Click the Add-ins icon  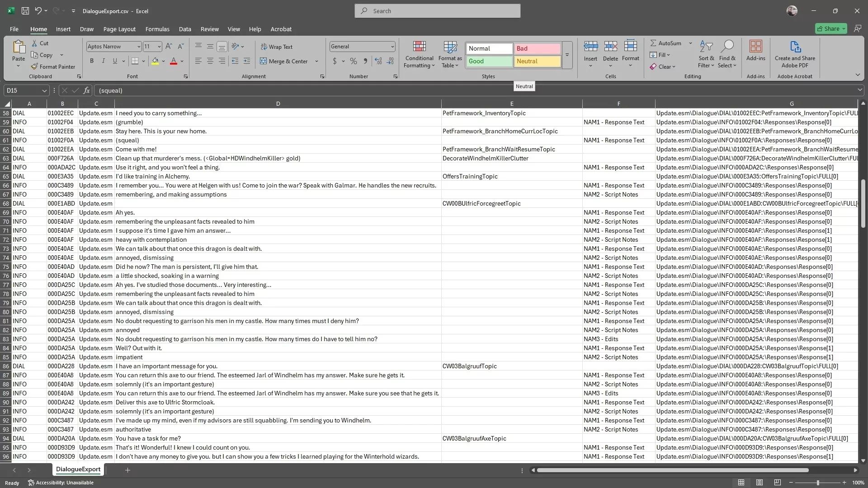point(755,47)
